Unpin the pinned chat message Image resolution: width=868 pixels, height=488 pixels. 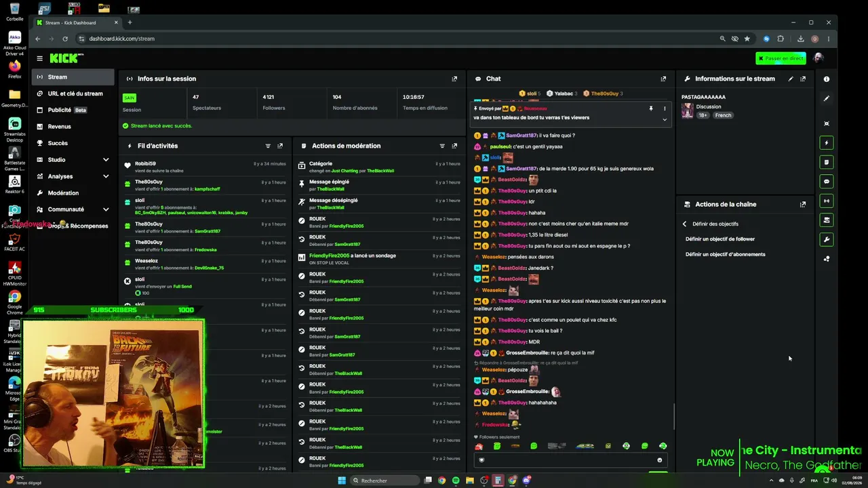point(651,108)
